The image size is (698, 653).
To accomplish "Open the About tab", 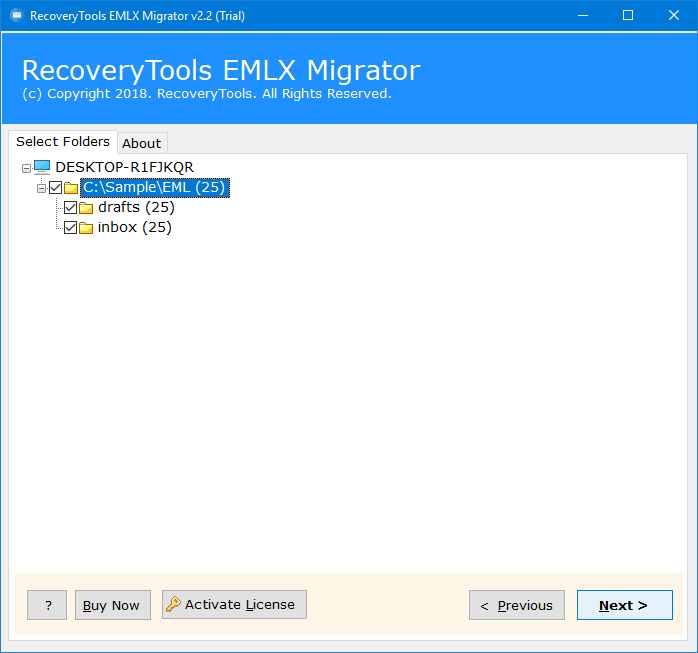I will [x=142, y=143].
